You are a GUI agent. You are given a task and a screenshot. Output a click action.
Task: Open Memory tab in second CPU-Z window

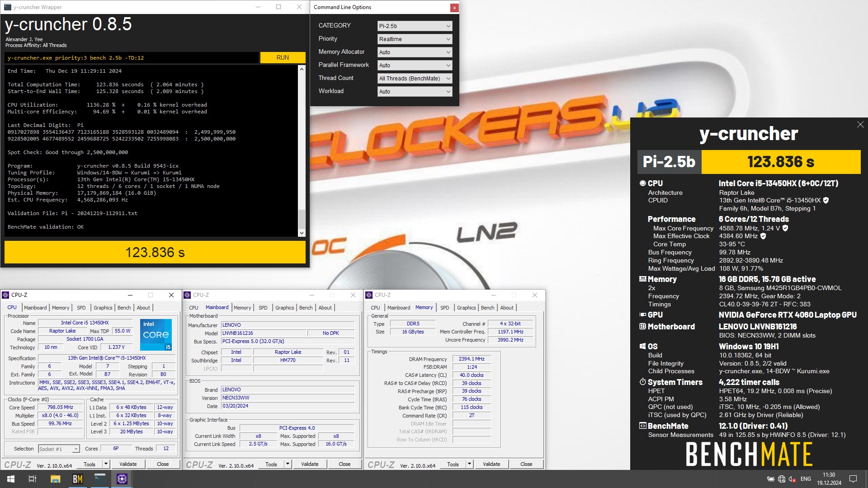[x=242, y=308]
